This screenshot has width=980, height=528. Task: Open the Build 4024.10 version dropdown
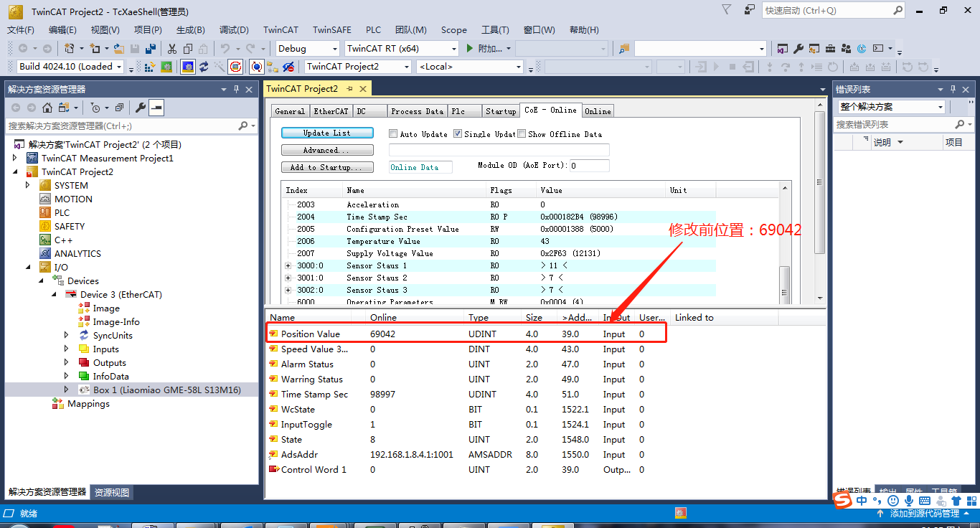coord(119,67)
